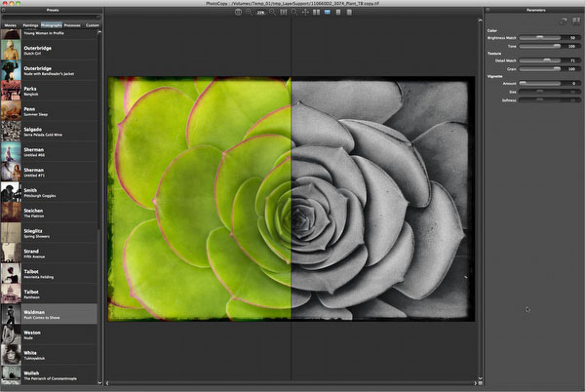Adjust the Grain slider
585x392 pixels.
click(x=540, y=69)
